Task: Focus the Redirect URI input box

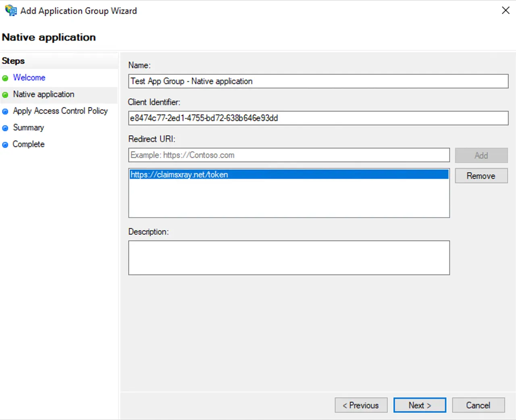Action: 289,155
